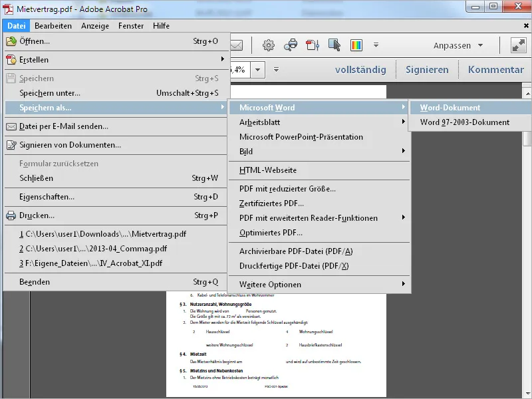Click the zoom percentage input field
This screenshot has width=532, height=399.
pos(240,70)
